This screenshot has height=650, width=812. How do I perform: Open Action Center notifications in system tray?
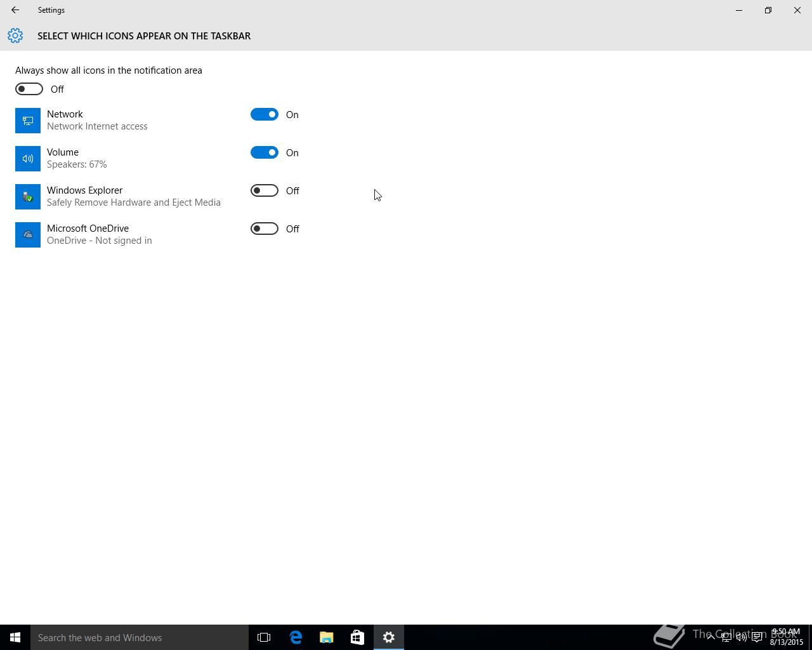pos(757,637)
